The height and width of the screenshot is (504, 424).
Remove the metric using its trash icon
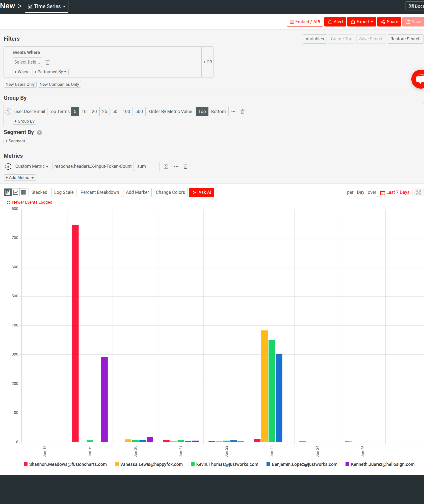(x=185, y=166)
